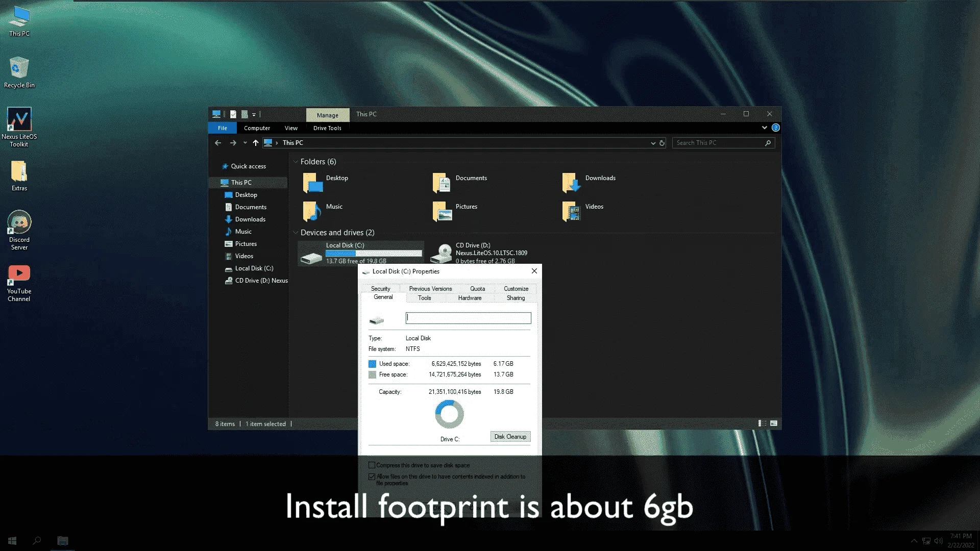Open the Recycle Bin desktop icon
980x551 pixels.
19,72
